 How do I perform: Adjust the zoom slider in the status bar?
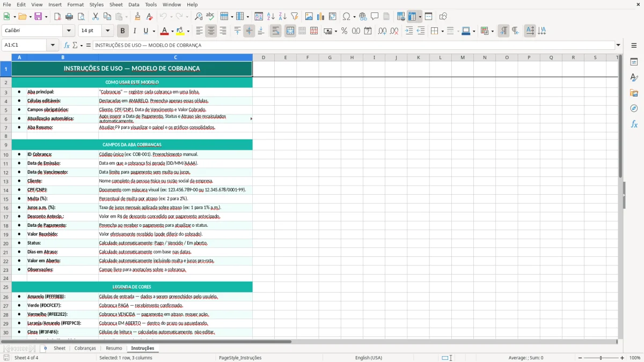point(601,358)
